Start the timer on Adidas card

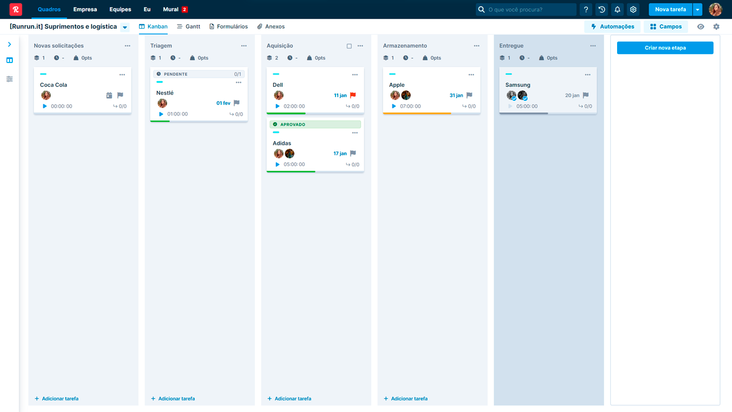click(x=277, y=164)
